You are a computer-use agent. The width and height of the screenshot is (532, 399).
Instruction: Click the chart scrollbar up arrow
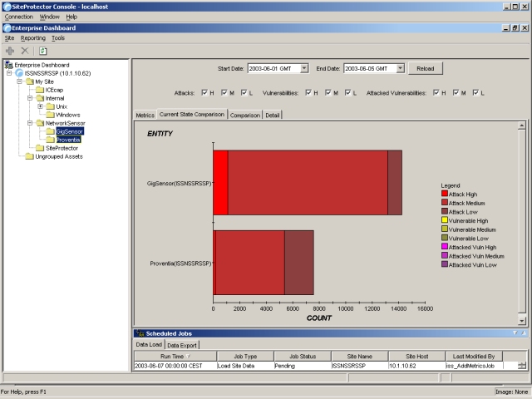point(522,126)
